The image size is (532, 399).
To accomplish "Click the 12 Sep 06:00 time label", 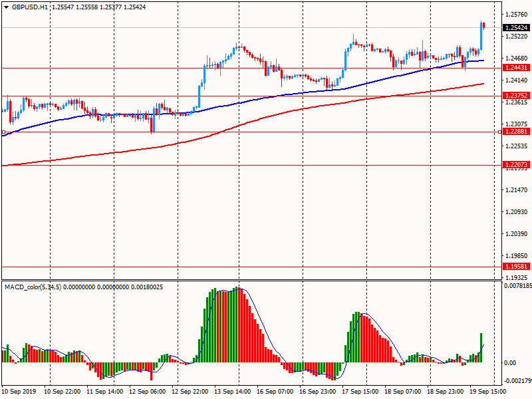I will pos(147,392).
